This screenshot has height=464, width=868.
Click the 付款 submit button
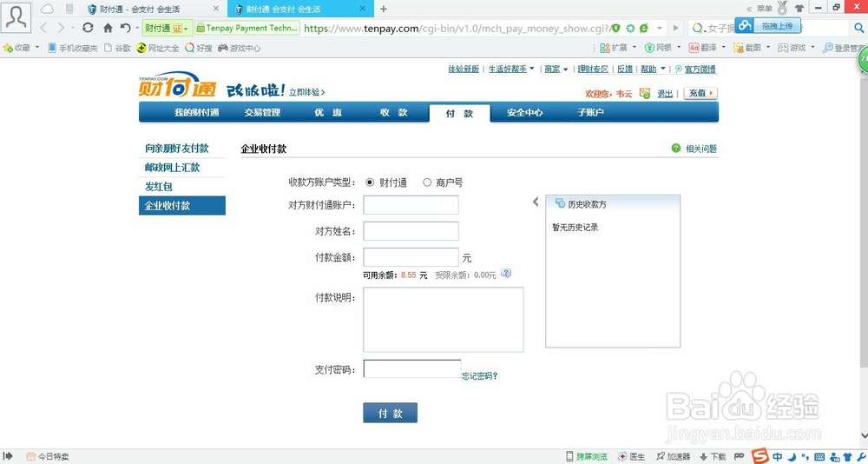(x=391, y=413)
